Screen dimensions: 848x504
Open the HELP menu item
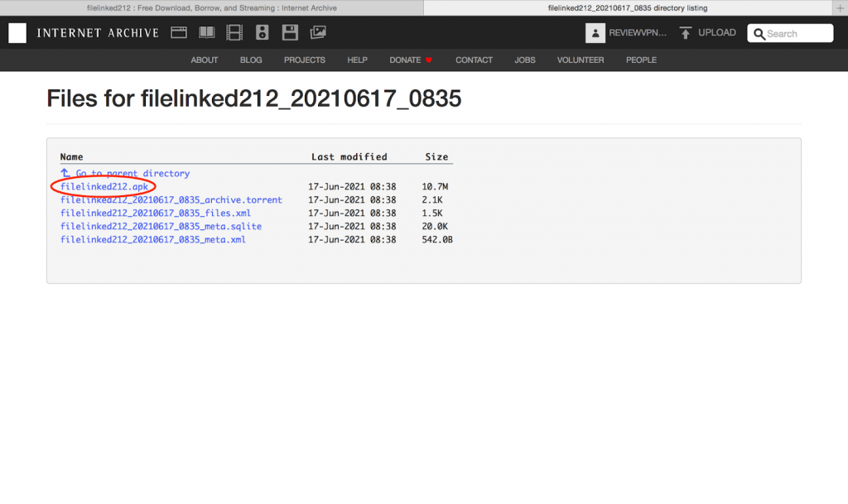pyautogui.click(x=357, y=60)
